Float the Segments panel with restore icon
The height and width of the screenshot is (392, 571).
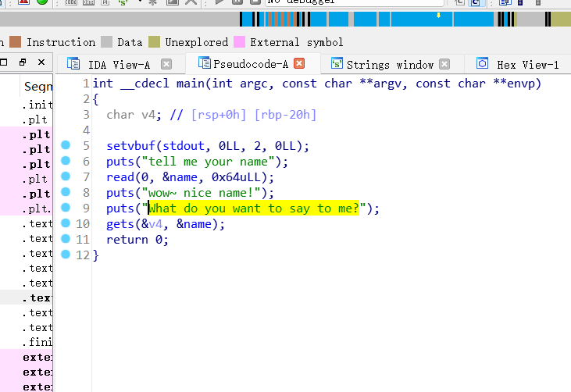tap(23, 62)
